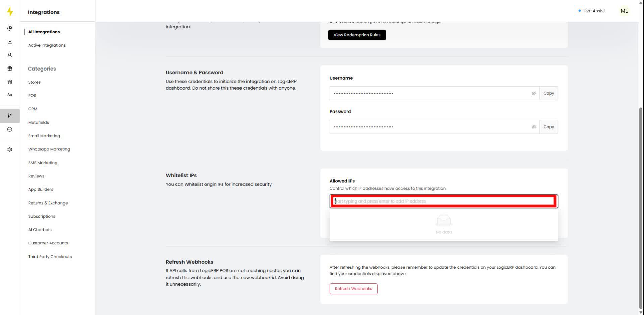Click the yellow lightning logo
Image resolution: width=644 pixels, height=315 pixels.
(10, 11)
